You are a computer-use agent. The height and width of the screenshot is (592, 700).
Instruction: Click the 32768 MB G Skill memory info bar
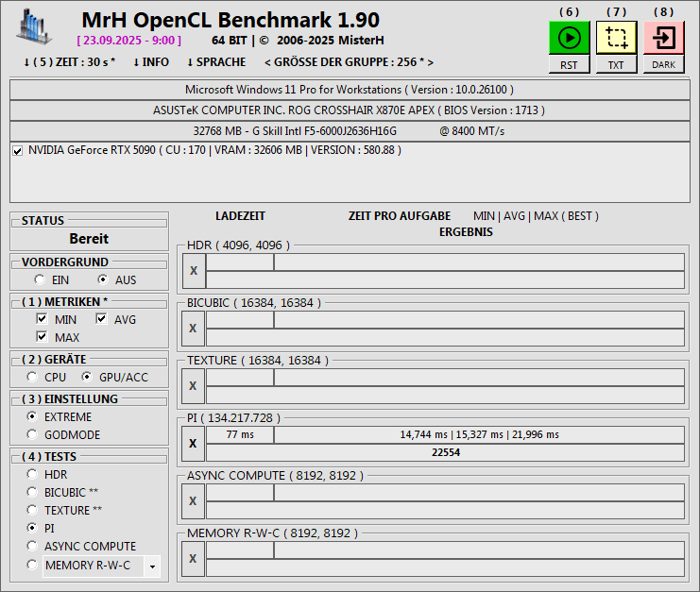pos(350,131)
